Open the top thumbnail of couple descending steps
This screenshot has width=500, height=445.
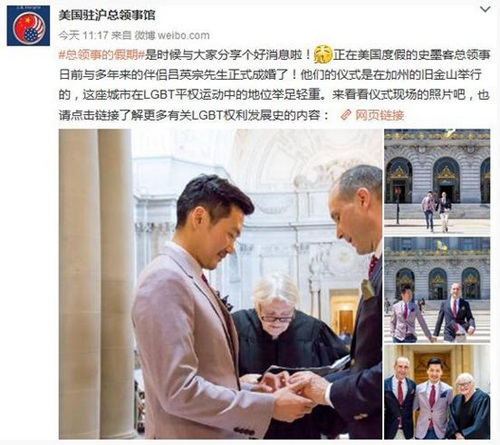pyautogui.click(x=437, y=181)
